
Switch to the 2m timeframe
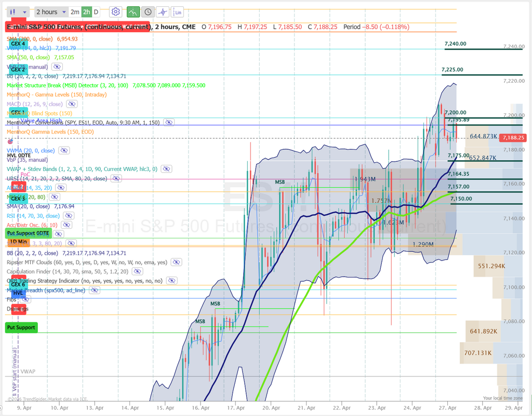click(75, 11)
